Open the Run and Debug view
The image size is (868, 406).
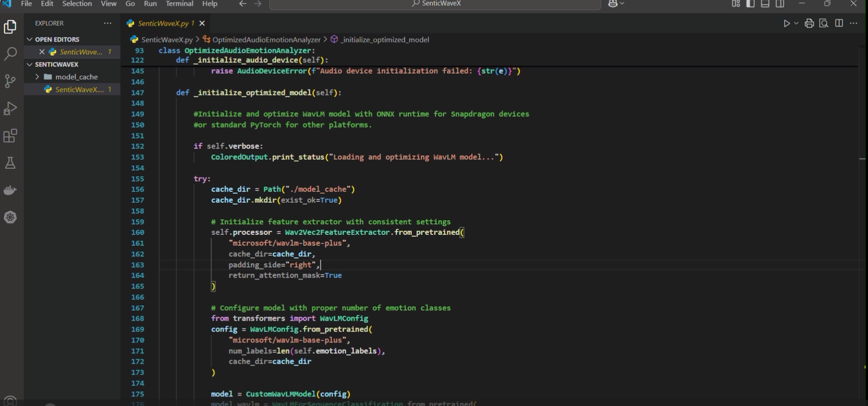[10, 108]
